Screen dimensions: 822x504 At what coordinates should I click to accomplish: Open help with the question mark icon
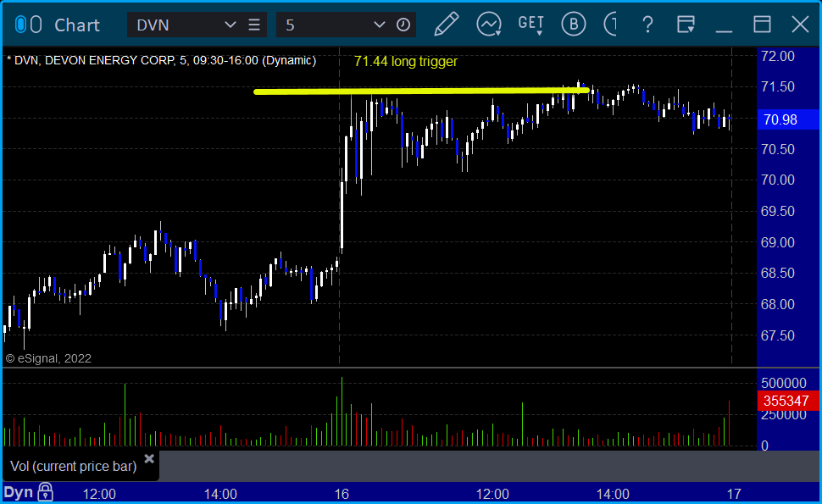pyautogui.click(x=648, y=25)
